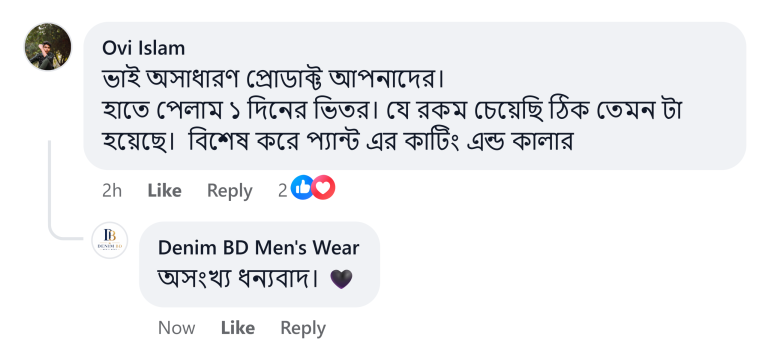Open the Ovi Islam profile name link
The width and height of the screenshot is (768, 362).
click(x=144, y=48)
